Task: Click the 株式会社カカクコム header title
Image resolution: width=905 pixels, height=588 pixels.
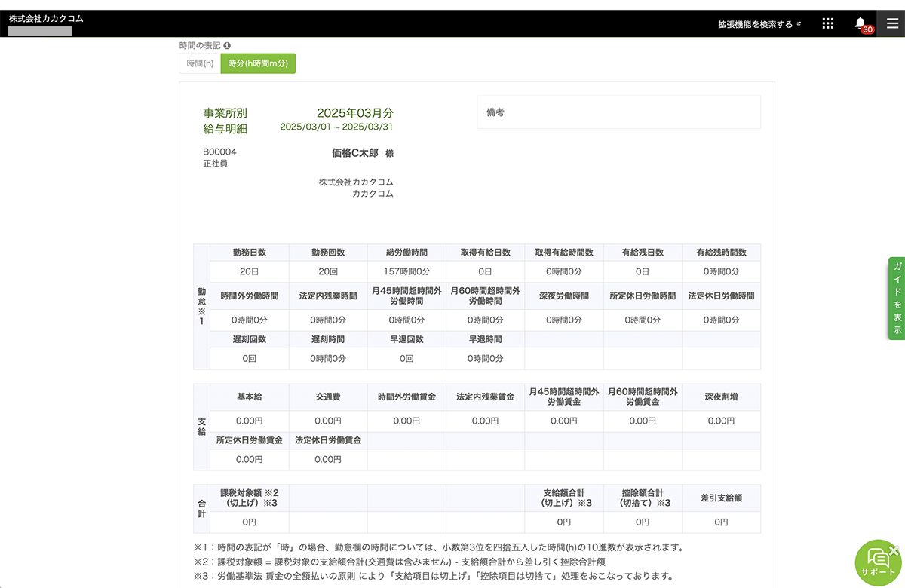Action: (x=46, y=17)
